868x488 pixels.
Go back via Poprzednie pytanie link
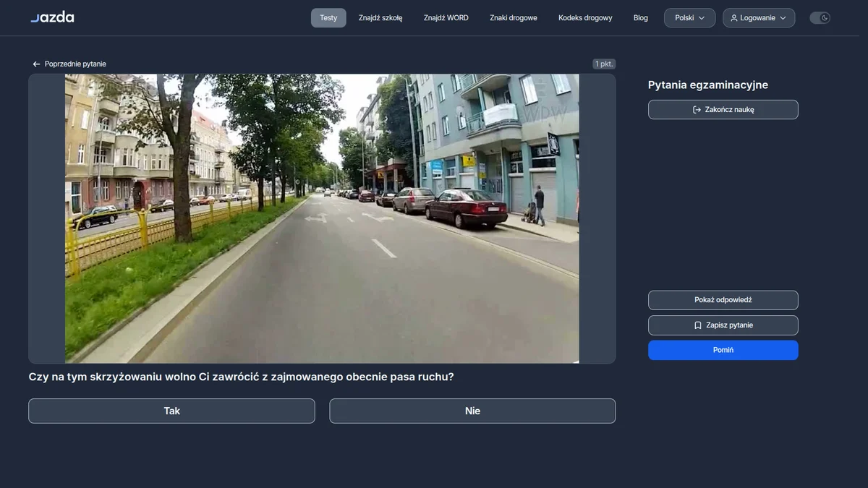(69, 64)
